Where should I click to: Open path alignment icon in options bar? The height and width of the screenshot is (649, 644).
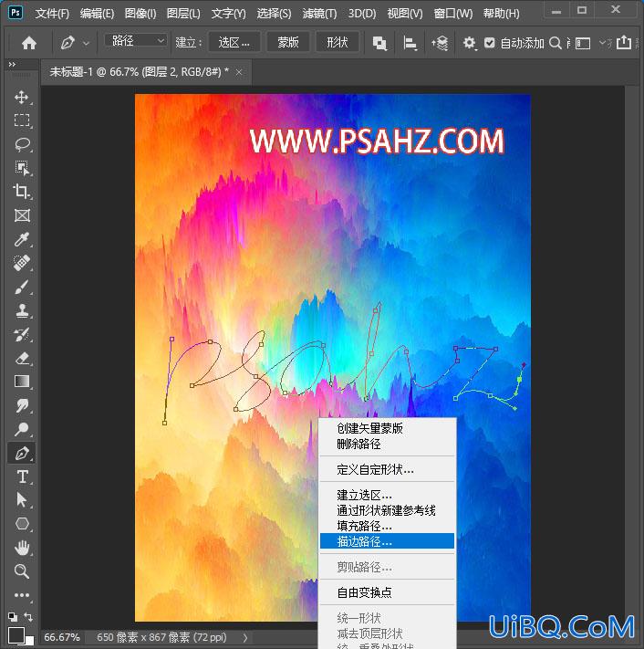point(410,43)
